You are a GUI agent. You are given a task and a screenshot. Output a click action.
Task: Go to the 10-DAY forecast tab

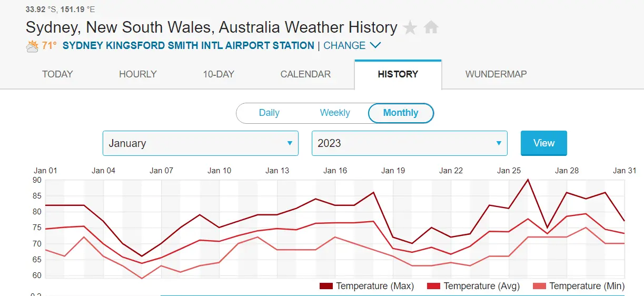(219, 74)
